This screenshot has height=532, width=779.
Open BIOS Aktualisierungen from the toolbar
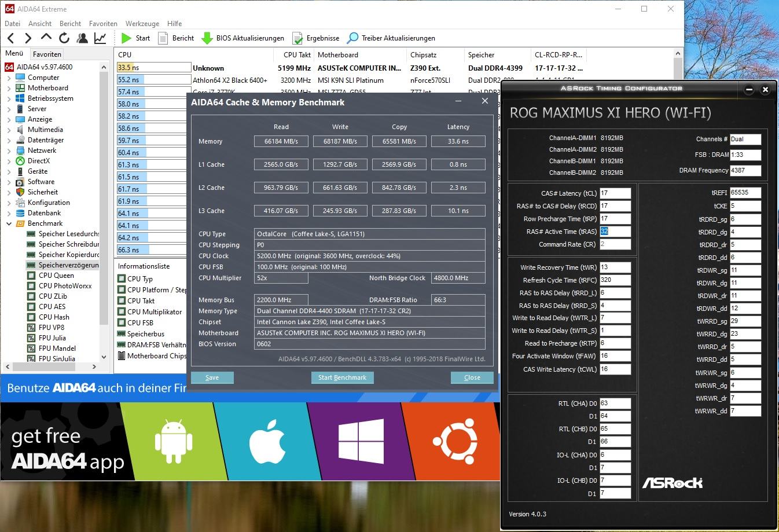[242, 38]
